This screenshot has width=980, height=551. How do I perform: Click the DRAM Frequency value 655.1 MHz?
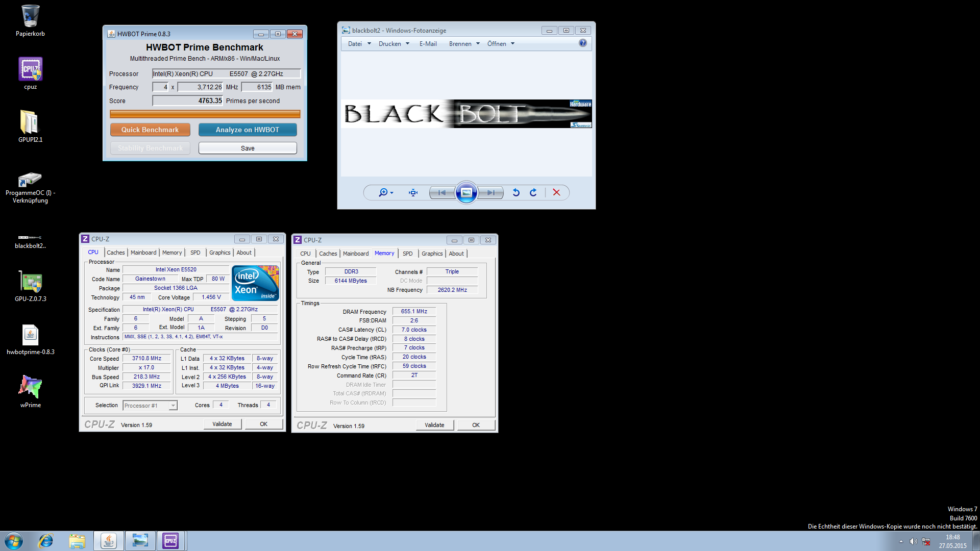414,311
